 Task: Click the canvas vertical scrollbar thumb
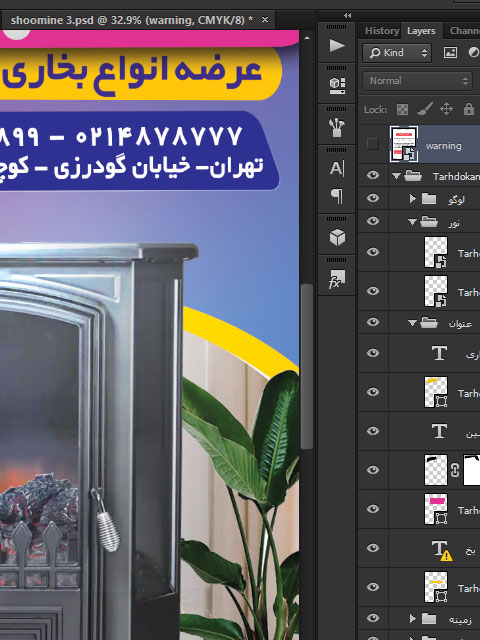(x=307, y=367)
